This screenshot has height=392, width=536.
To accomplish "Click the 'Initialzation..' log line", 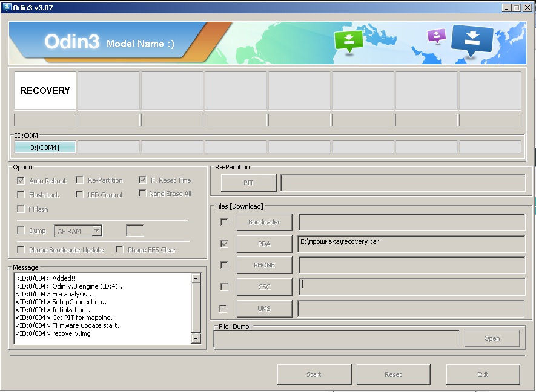I will [53, 310].
